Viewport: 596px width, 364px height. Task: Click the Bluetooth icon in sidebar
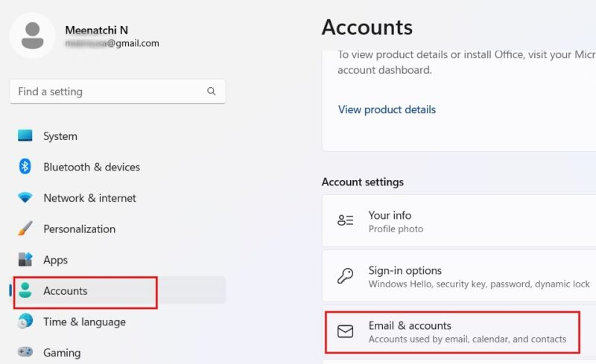(x=25, y=167)
